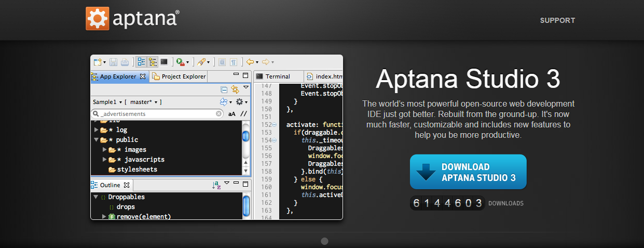Switch to the Project Explorer tab
The height and width of the screenshot is (248, 644).
point(179,76)
